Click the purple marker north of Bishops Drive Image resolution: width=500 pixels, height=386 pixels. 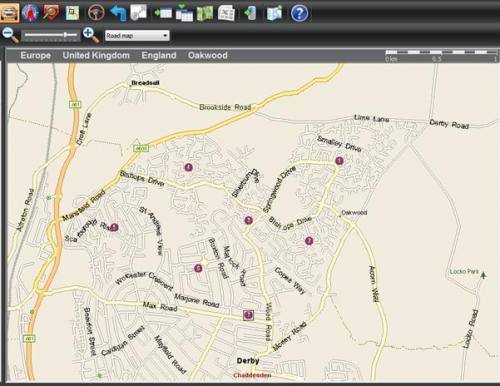[189, 167]
